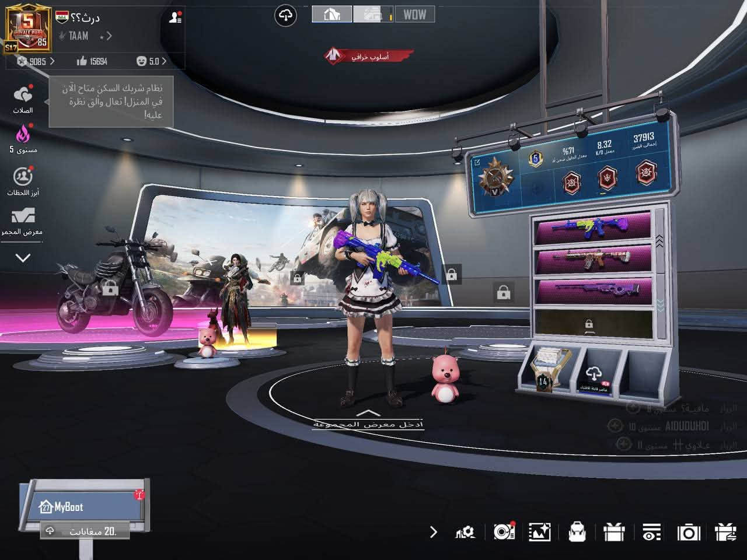
Task: Expand the bottom toolbar chevron arrow
Action: 433,532
